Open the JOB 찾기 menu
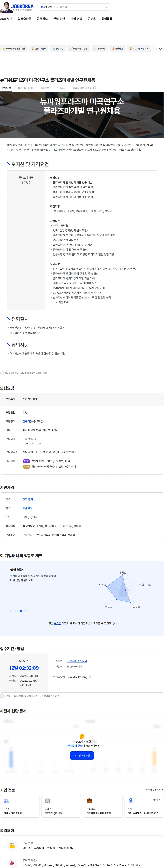This screenshot has height=868, width=164. click(x=6, y=19)
